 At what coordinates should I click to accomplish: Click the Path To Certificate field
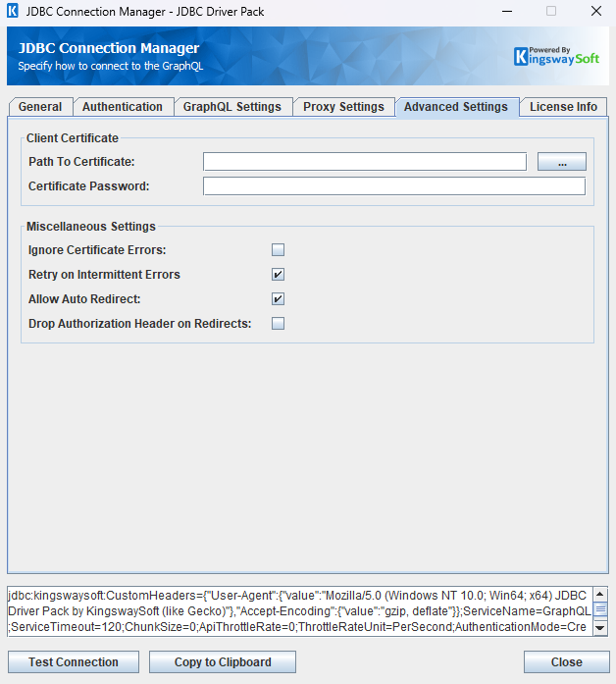[365, 162]
